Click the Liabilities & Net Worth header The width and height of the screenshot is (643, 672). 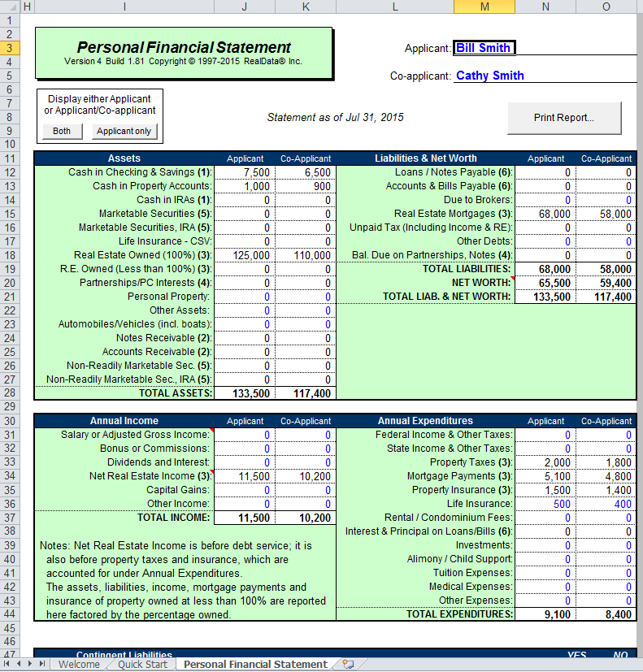tap(426, 158)
